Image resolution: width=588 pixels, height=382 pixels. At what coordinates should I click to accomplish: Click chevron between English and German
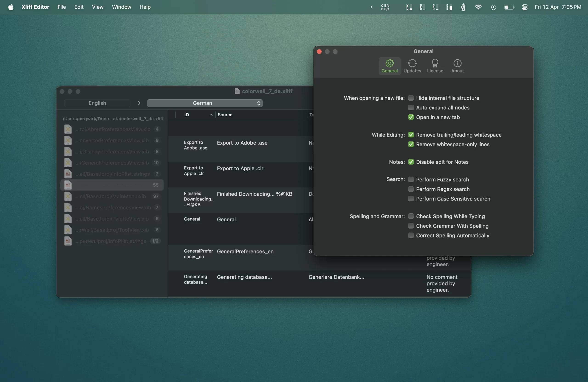tap(139, 103)
